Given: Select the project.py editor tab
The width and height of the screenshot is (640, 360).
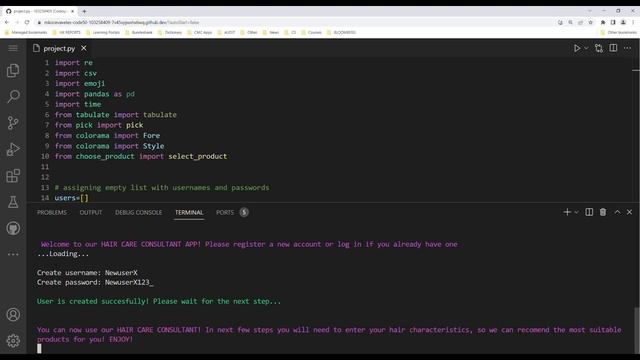Looking at the screenshot, I should [60, 48].
